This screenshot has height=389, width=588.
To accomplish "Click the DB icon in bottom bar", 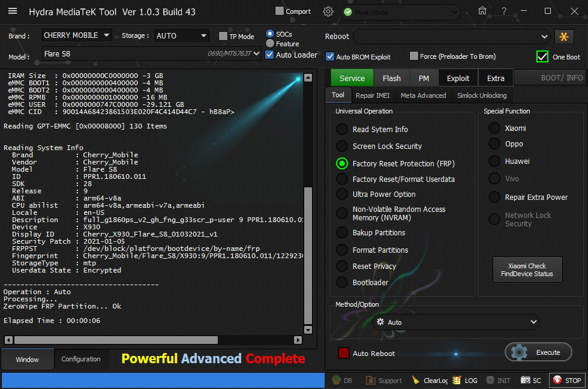I will tap(342, 381).
